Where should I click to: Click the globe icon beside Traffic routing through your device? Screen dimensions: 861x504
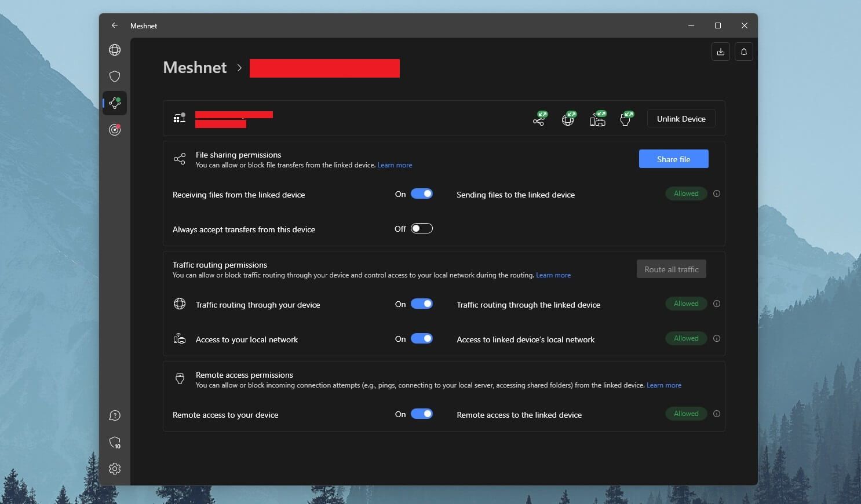(x=180, y=304)
